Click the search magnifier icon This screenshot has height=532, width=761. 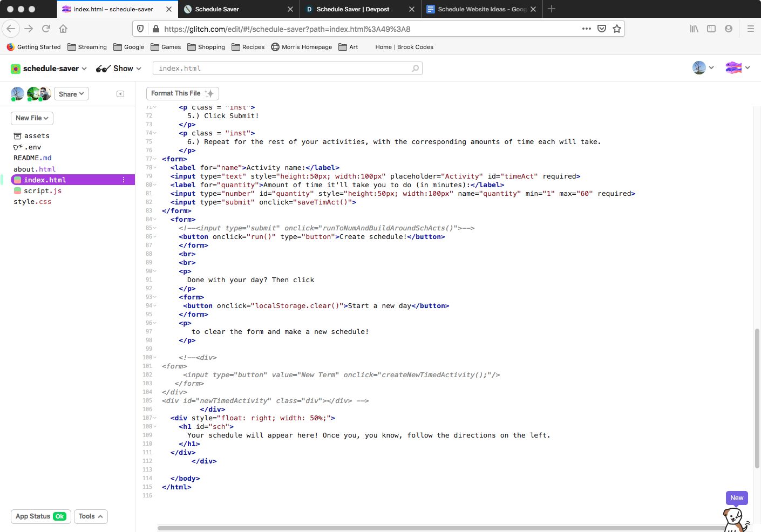(x=415, y=69)
